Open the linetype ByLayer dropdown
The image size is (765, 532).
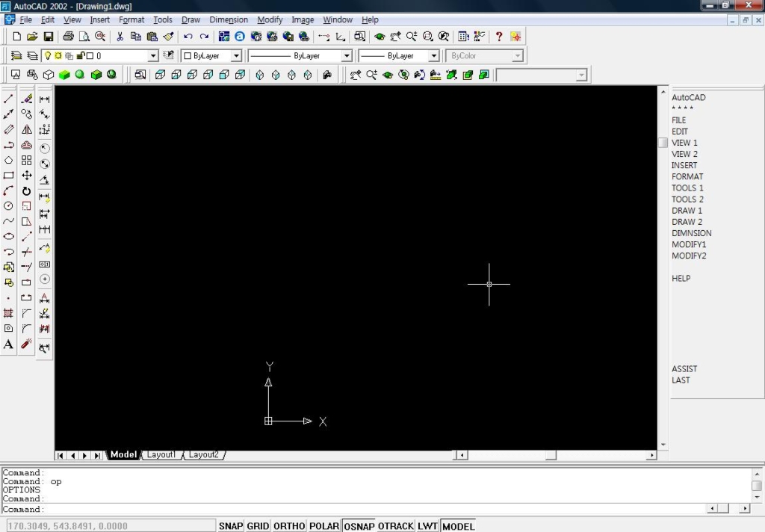pos(347,55)
